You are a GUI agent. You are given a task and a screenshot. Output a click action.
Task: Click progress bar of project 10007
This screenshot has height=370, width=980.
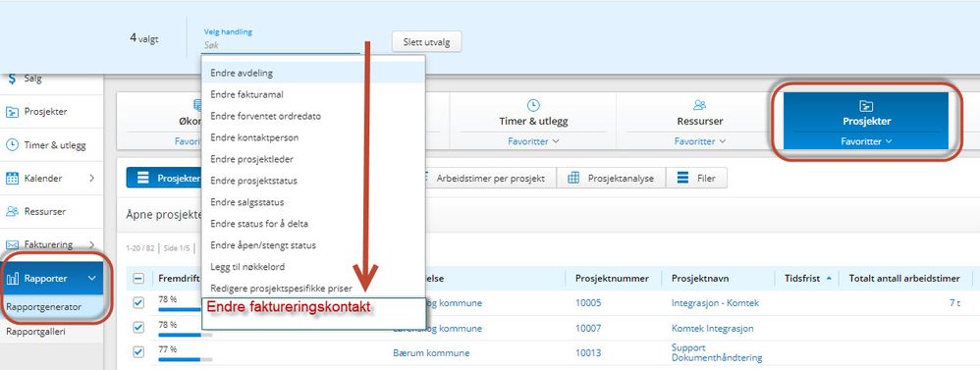185,335
